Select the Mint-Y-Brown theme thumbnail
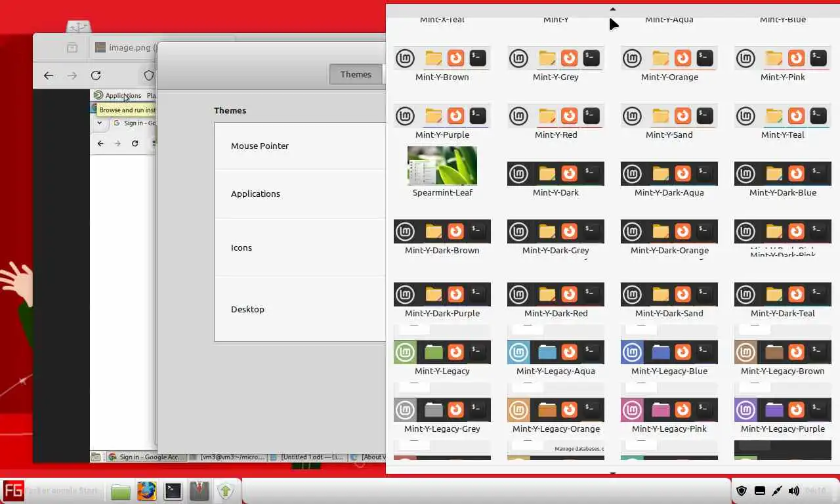Viewport: 840px width, 504px height. (442, 58)
